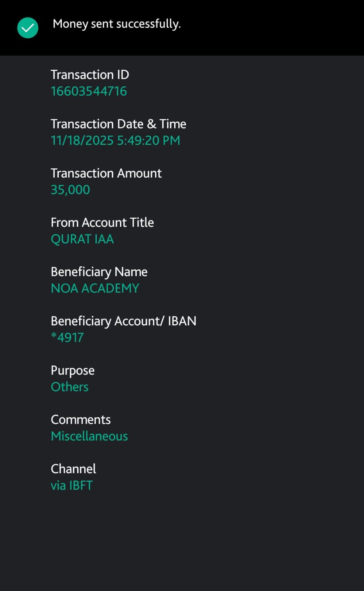Click the account title QURAT IAA

click(x=82, y=239)
